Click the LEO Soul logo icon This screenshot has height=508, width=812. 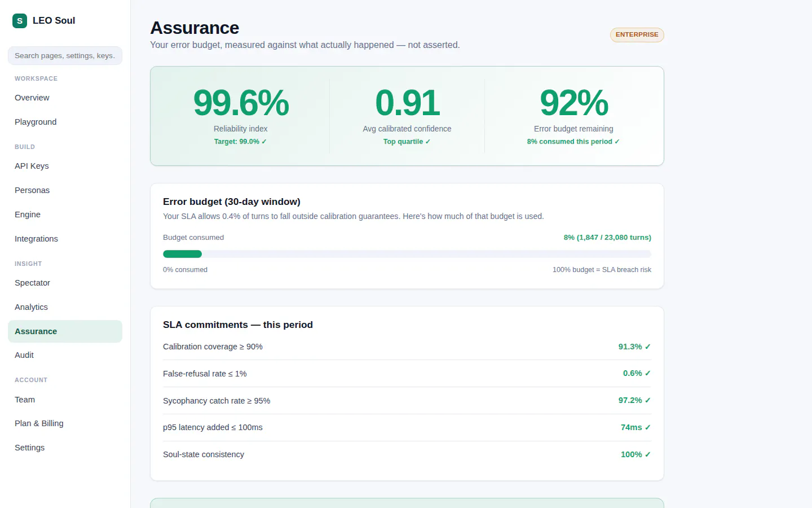tap(20, 21)
